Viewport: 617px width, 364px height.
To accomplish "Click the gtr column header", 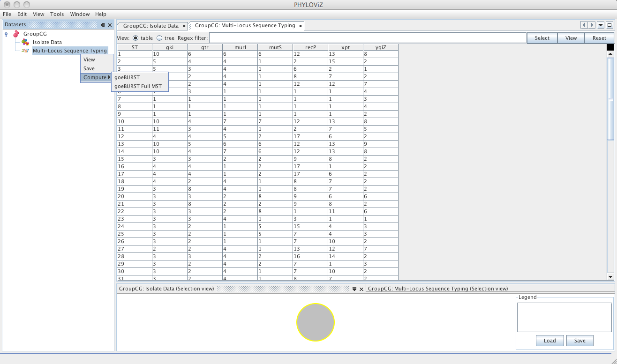I will [x=205, y=47].
